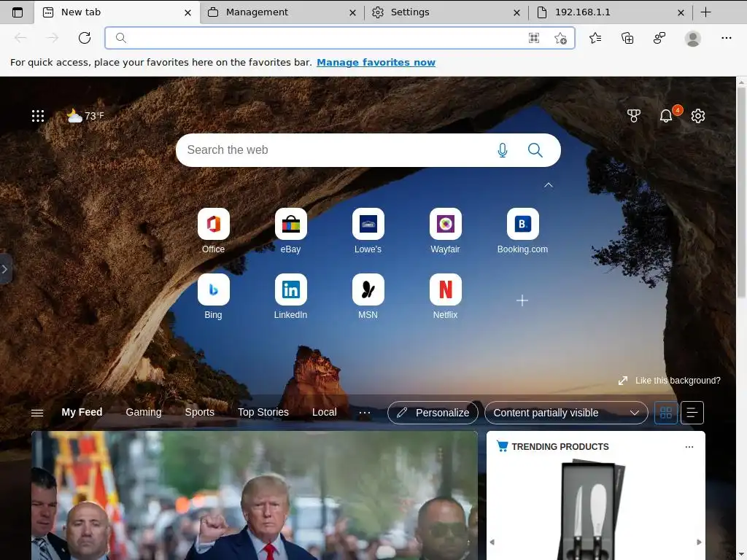Switch to list feed layout
The image size is (747, 560).
point(692,413)
